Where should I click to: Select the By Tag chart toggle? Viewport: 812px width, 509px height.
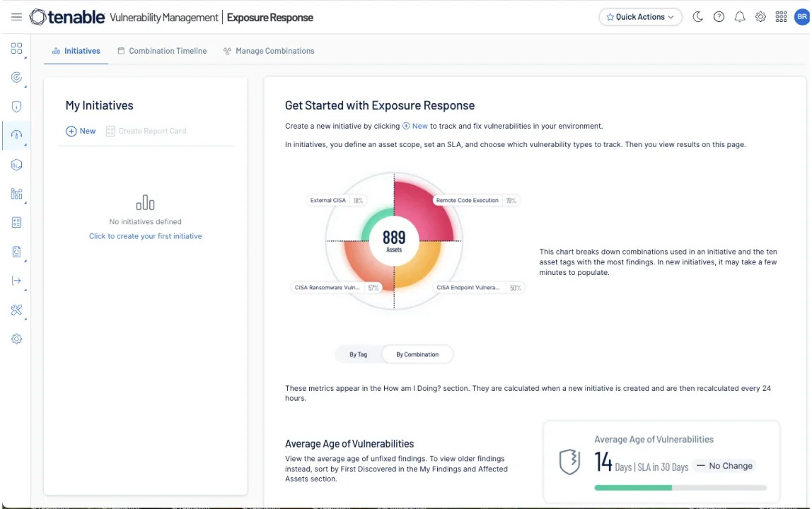point(359,355)
